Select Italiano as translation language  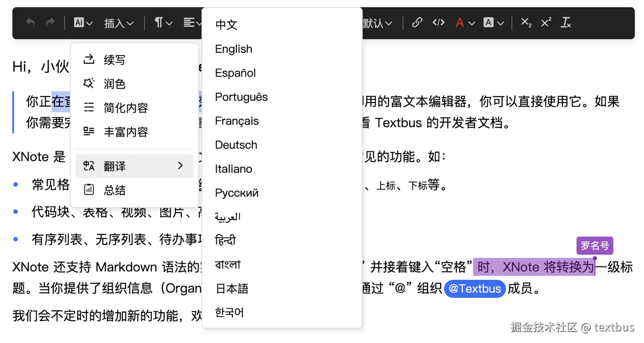282,169
